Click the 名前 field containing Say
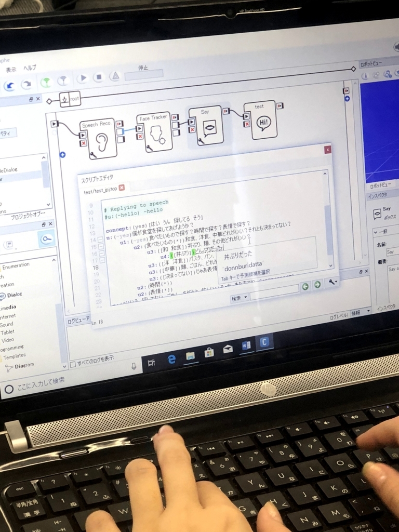The image size is (399, 532). (392, 252)
